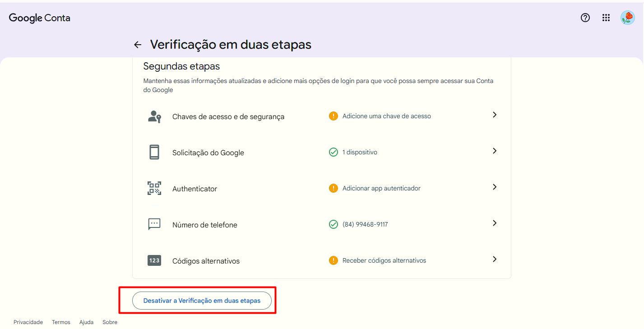The width and height of the screenshot is (644, 329).
Task: Click the Google Conta logo
Action: tap(40, 18)
